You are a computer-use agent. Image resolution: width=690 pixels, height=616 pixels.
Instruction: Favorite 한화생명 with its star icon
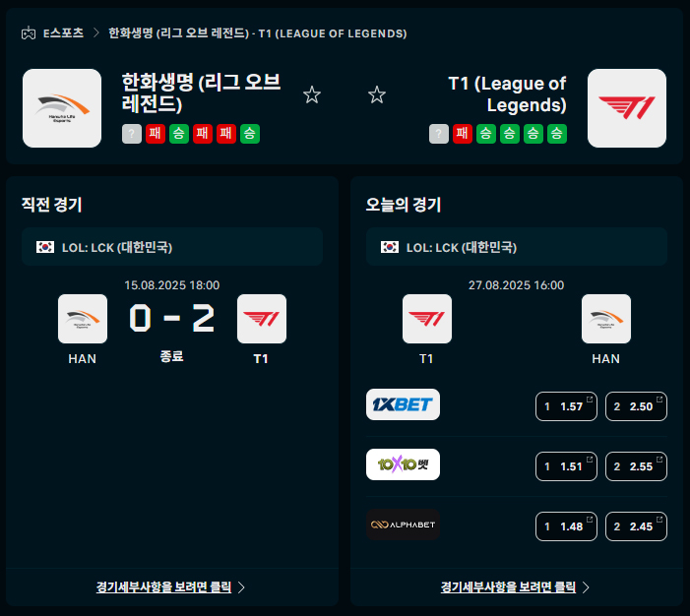point(312,95)
